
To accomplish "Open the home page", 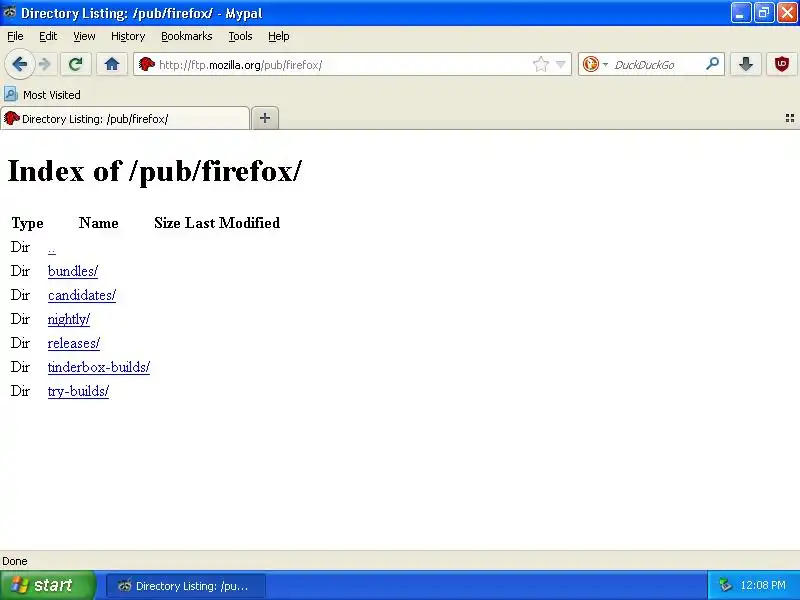I will (112, 65).
